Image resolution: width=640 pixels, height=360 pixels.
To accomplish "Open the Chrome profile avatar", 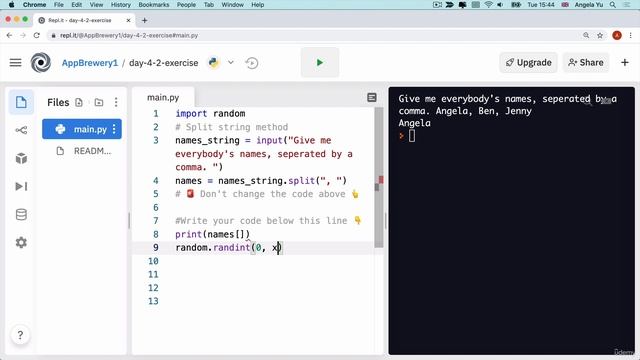I will click(617, 36).
